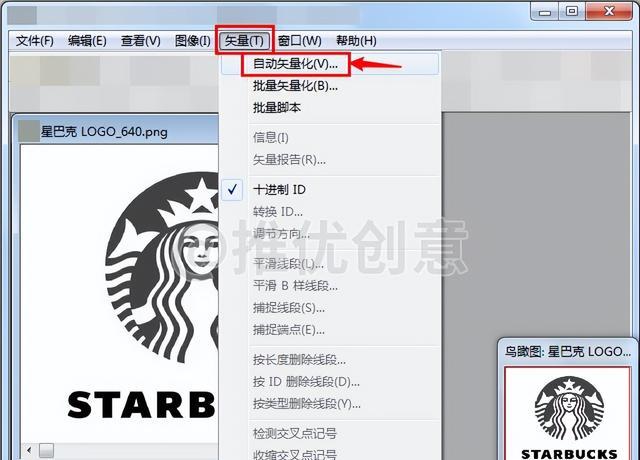Open the 图像(I) menu
This screenshot has height=460, width=640.
tap(193, 41)
